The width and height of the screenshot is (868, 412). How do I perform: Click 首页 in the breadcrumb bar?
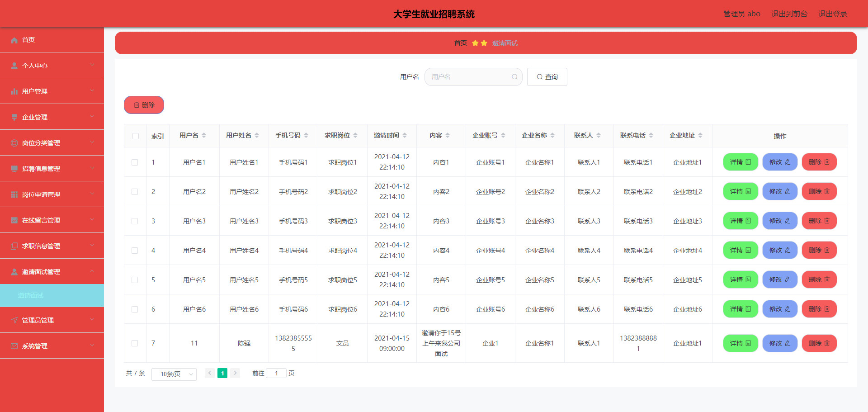tap(461, 43)
